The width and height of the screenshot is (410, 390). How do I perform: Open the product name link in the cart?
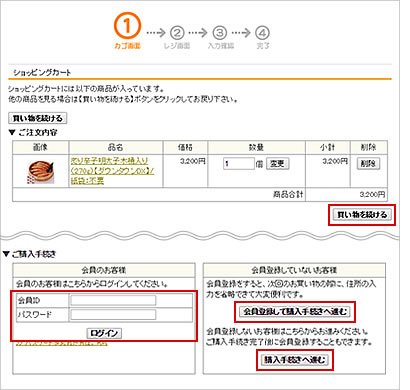tap(112, 171)
